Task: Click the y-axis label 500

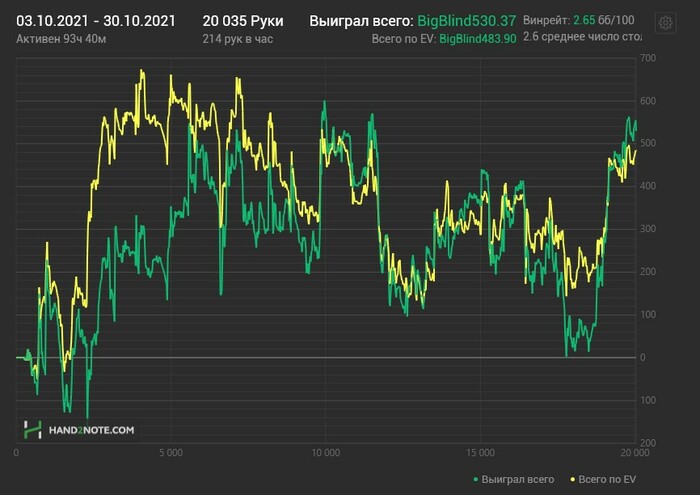Action: pos(648,143)
